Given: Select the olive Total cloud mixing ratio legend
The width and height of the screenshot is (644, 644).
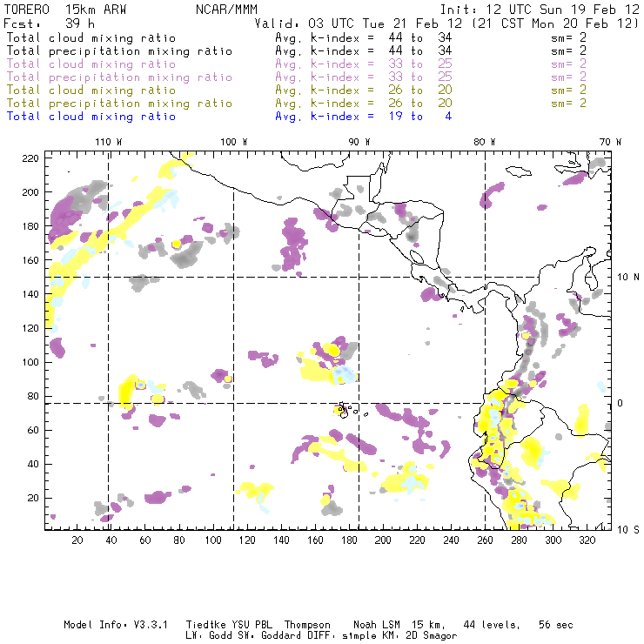Looking at the screenshot, I should tap(91, 90).
